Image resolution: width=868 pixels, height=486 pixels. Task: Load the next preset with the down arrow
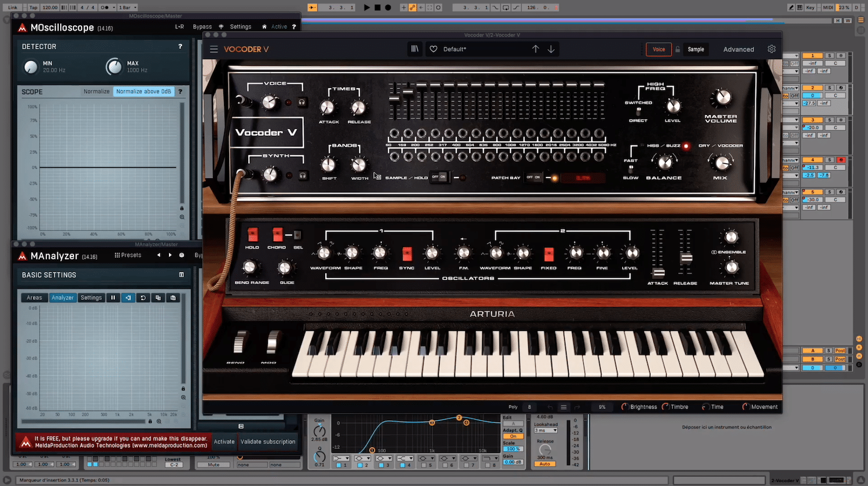(551, 49)
